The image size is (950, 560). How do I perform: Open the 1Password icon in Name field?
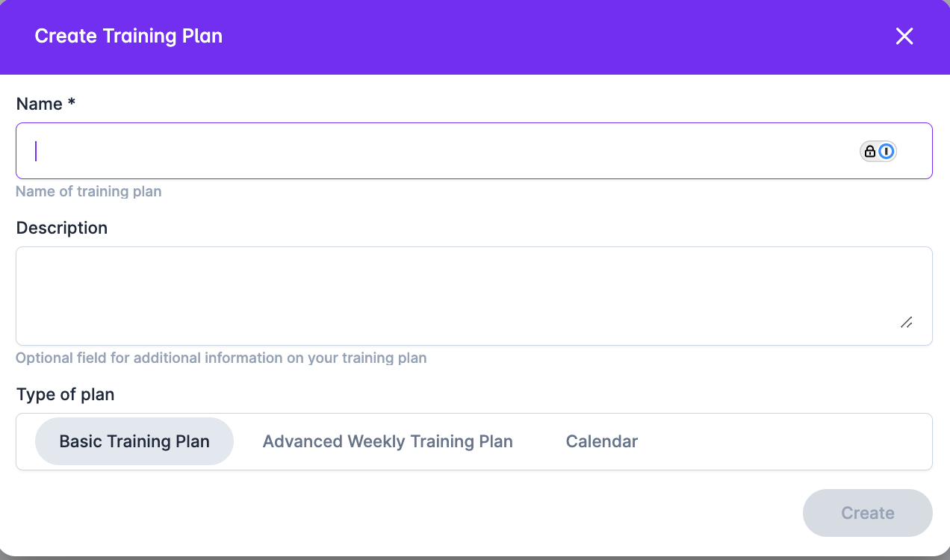(x=887, y=152)
